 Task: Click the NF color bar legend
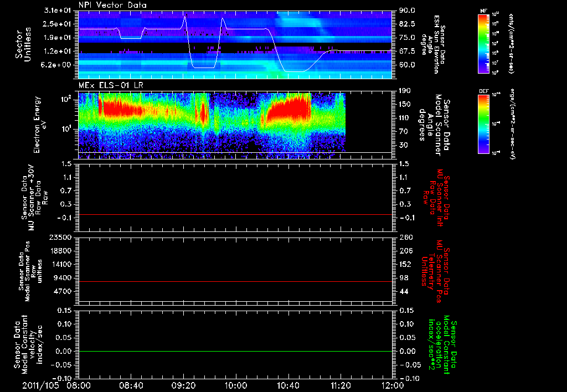(x=484, y=43)
